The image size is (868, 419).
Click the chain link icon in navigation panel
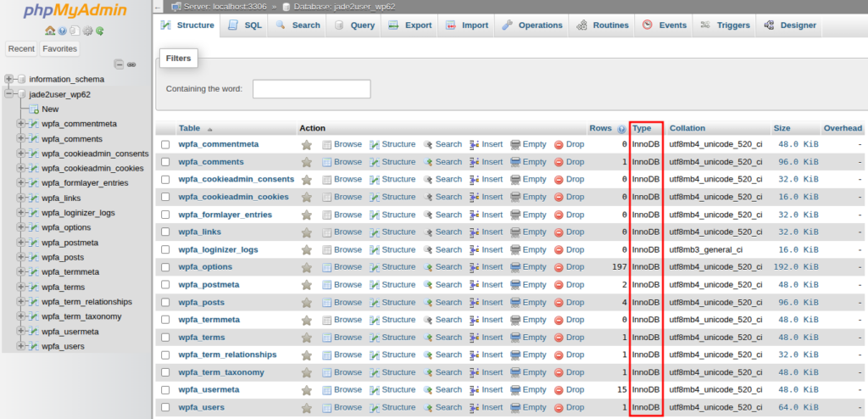coord(131,64)
